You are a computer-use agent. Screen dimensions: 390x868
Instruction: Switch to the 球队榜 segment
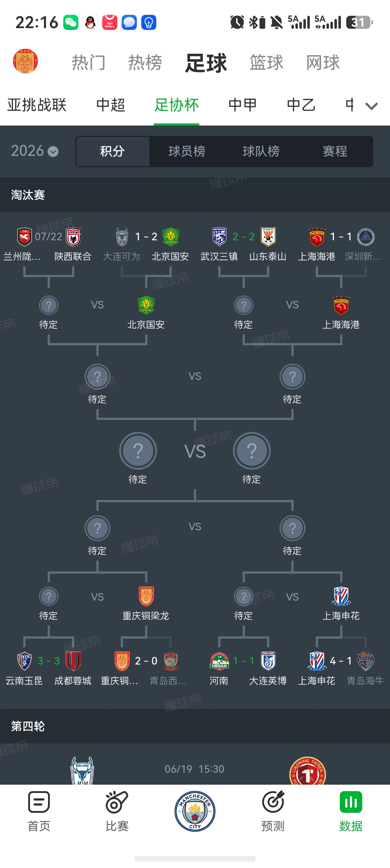tap(261, 151)
